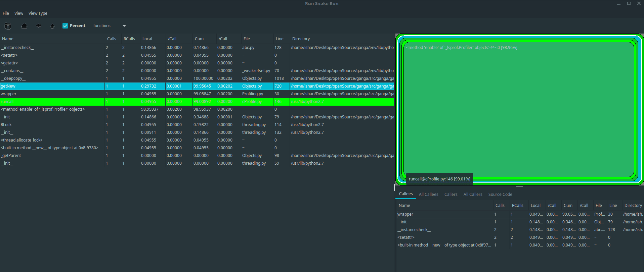Select the __deepcopy__ row
Image resolution: width=644 pixels, height=272 pixels.
tap(197, 78)
